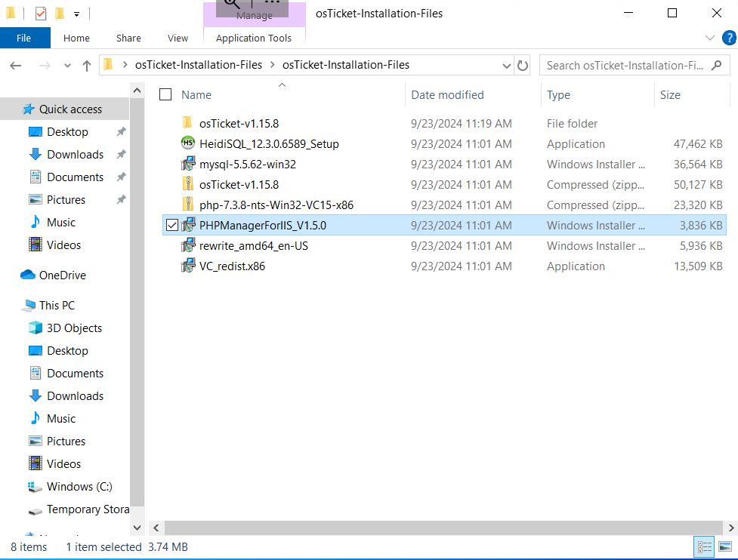Click horizontal scrollbar right arrow
Screen dimensions: 738x560
(x=731, y=528)
